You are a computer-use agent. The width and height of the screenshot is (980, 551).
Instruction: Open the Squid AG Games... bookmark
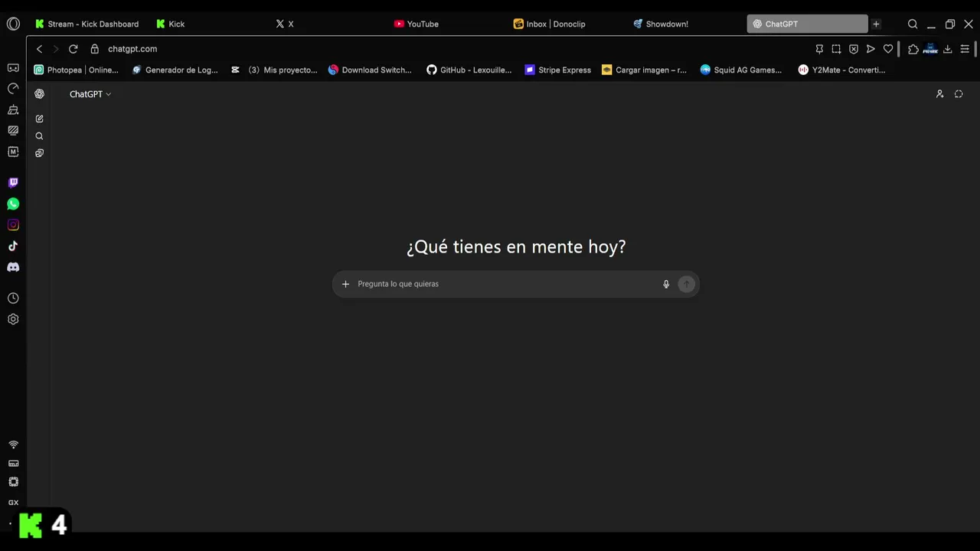(741, 70)
